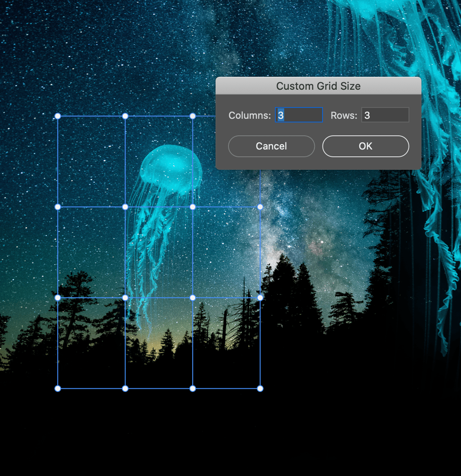Select the top-left anchor handle of the grid
The width and height of the screenshot is (461, 476).
(58, 116)
